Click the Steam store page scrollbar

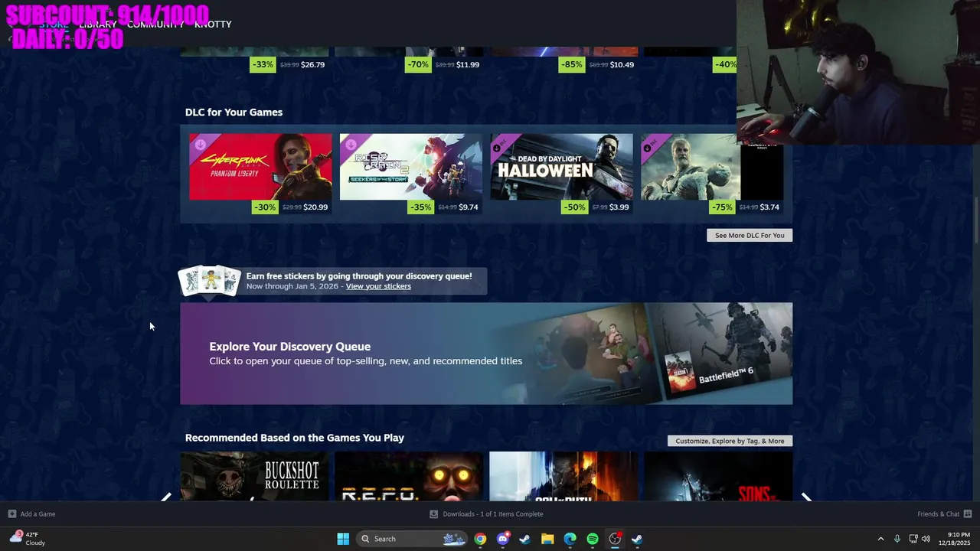tap(975, 221)
